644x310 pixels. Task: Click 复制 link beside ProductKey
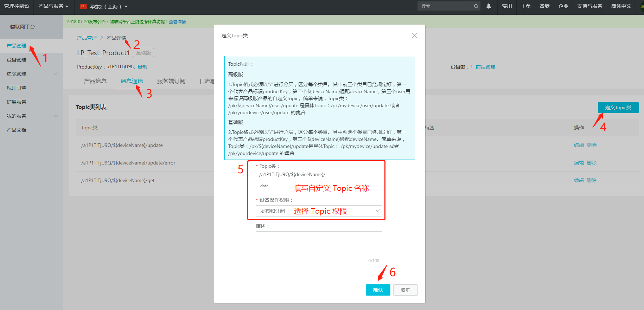coord(142,67)
